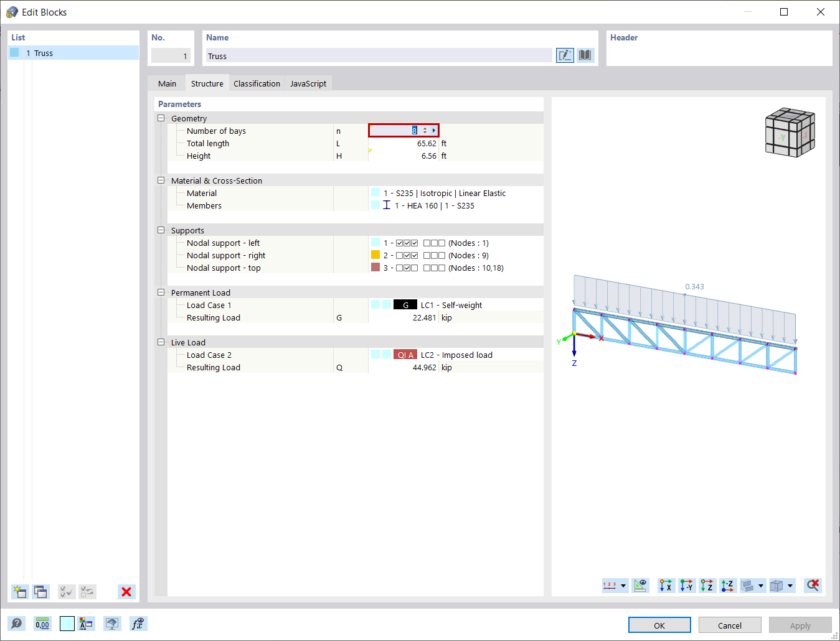Switch to the JavaScript tab
Viewport: 840px width, 641px height.
[308, 83]
